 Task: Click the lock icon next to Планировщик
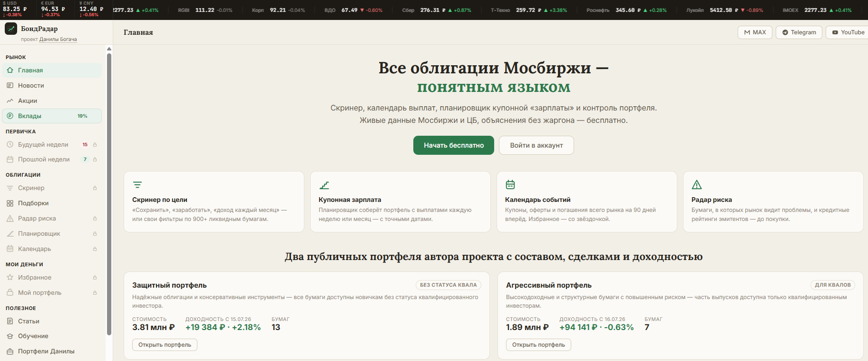pyautogui.click(x=95, y=234)
